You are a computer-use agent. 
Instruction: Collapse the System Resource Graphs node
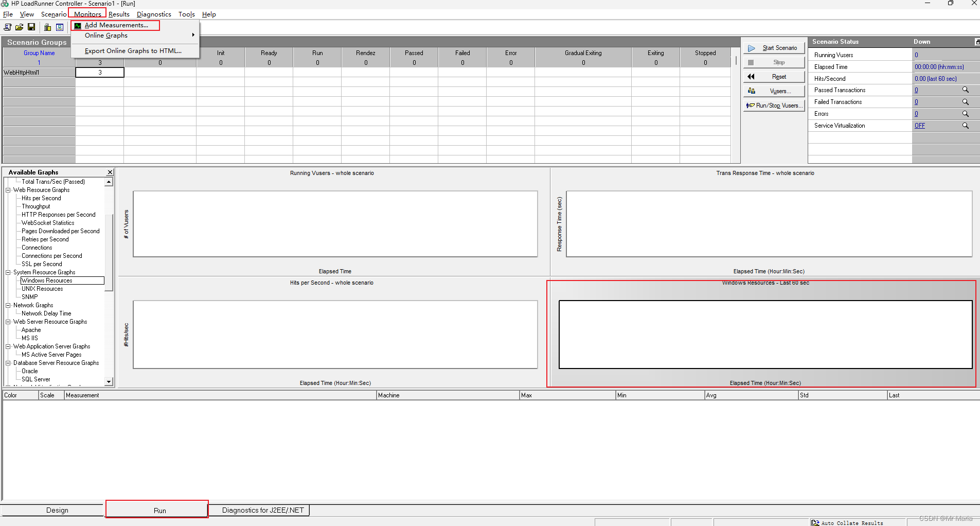8,272
